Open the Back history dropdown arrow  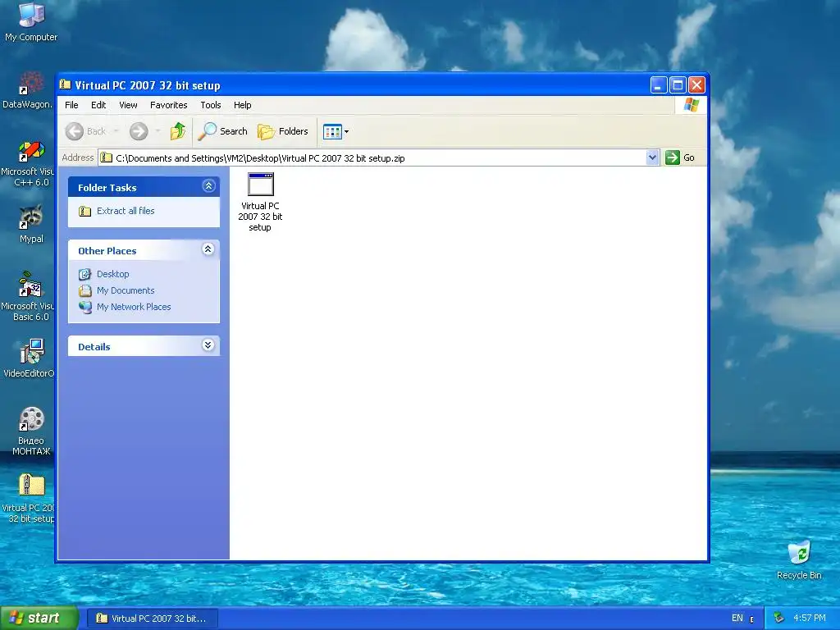[116, 131]
